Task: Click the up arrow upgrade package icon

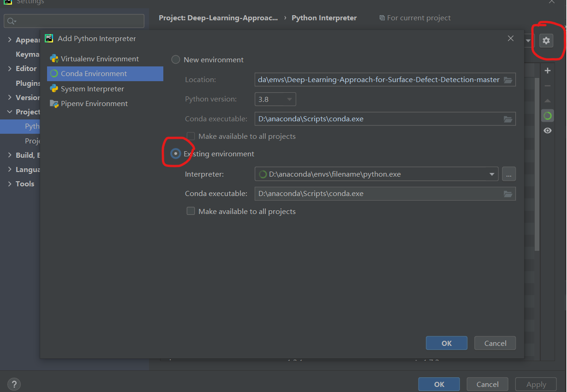Action: pyautogui.click(x=548, y=101)
